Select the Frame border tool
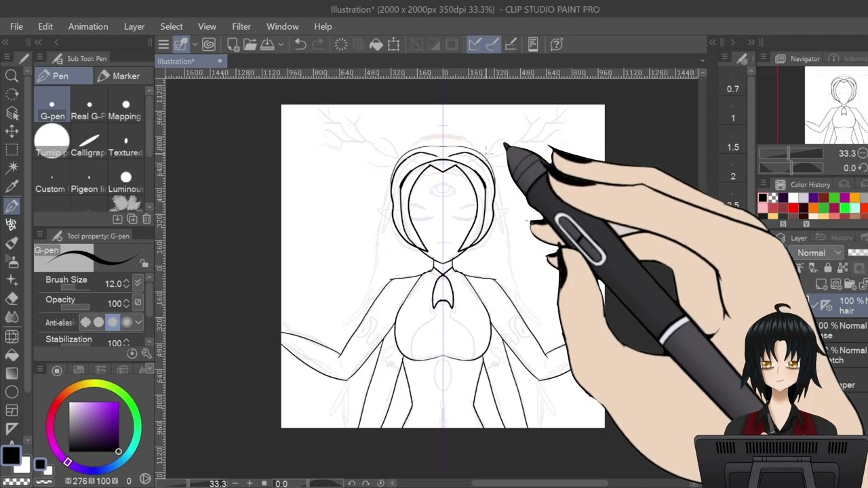Screen dimensions: 868x488 [x=12, y=411]
